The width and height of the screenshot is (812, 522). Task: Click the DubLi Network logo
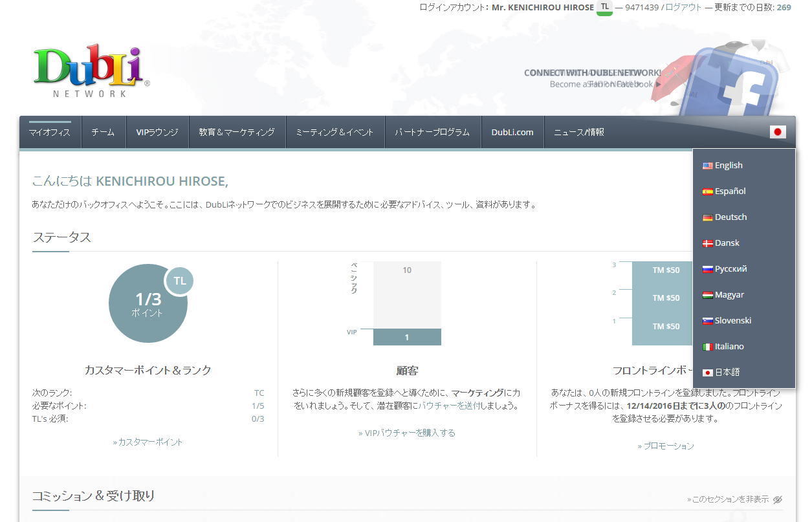pyautogui.click(x=91, y=71)
